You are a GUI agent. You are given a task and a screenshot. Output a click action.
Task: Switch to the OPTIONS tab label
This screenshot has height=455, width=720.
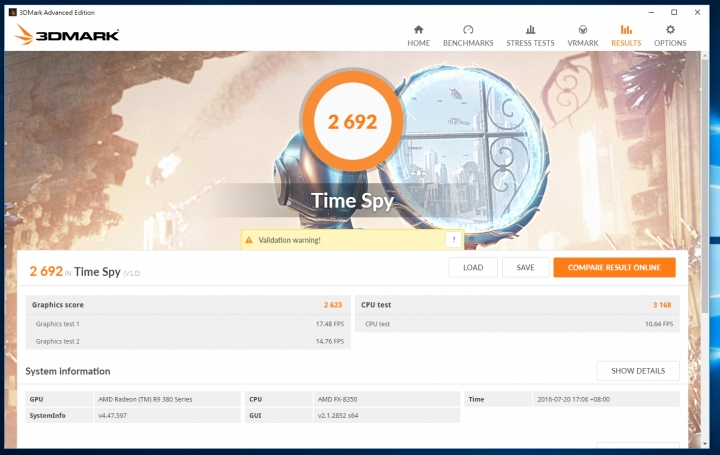tap(670, 43)
